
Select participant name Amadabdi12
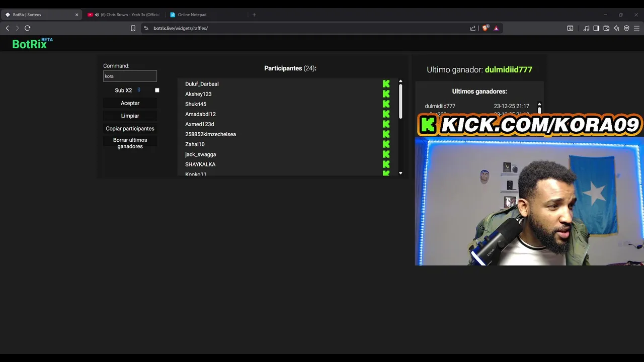coord(200,114)
